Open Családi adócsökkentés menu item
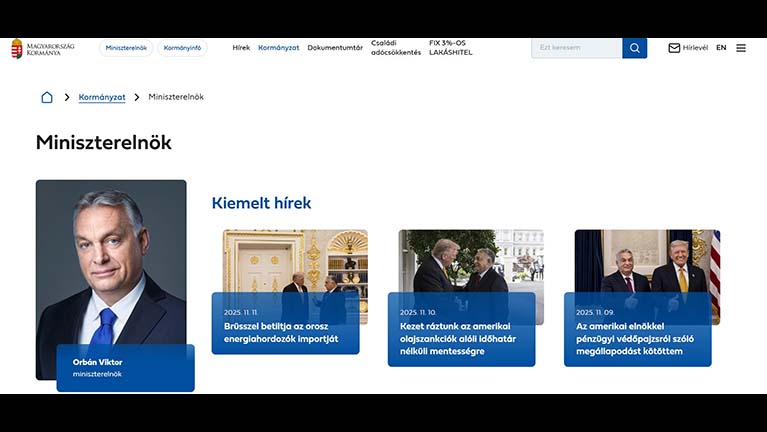This screenshot has width=767, height=432. [x=396, y=48]
